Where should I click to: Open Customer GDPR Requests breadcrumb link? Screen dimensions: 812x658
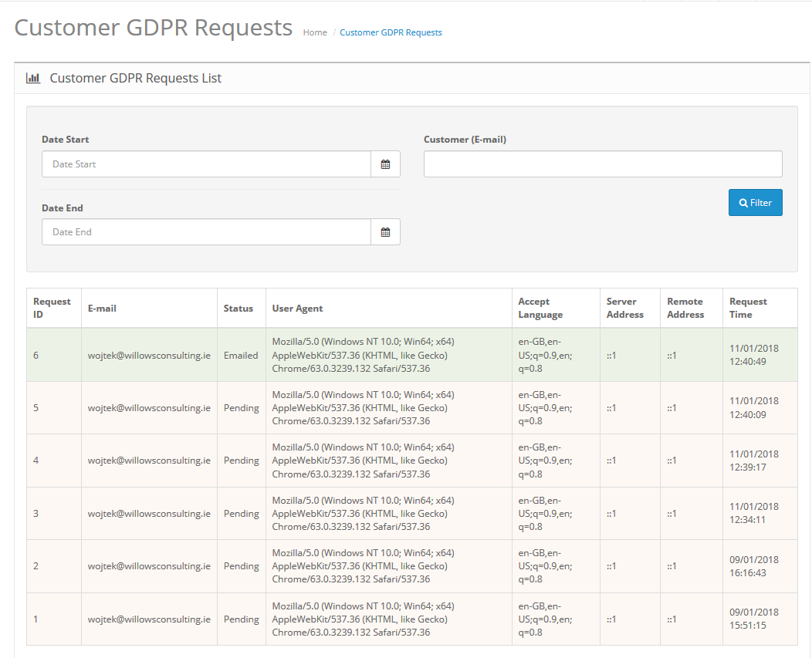[391, 32]
